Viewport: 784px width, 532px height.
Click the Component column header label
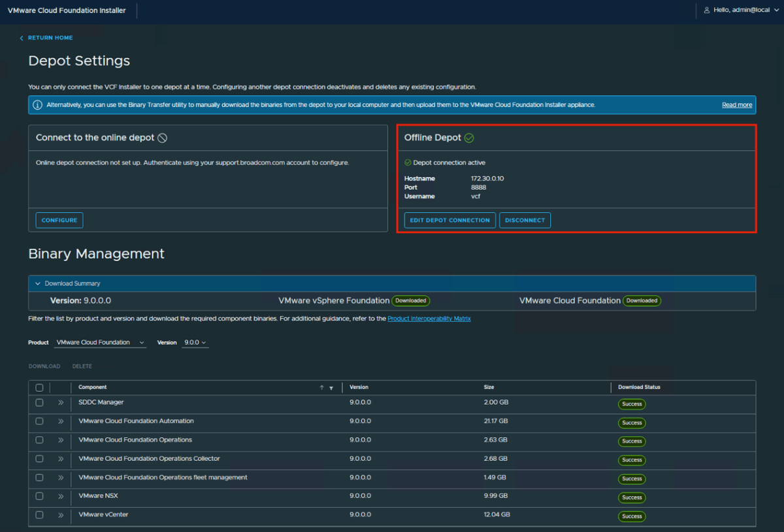click(93, 388)
